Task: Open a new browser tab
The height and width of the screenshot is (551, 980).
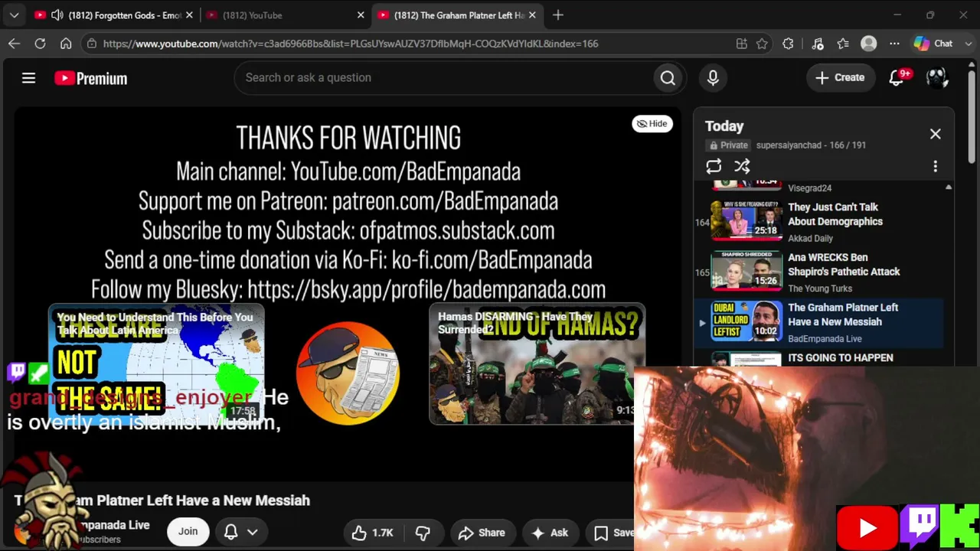Action: click(558, 15)
